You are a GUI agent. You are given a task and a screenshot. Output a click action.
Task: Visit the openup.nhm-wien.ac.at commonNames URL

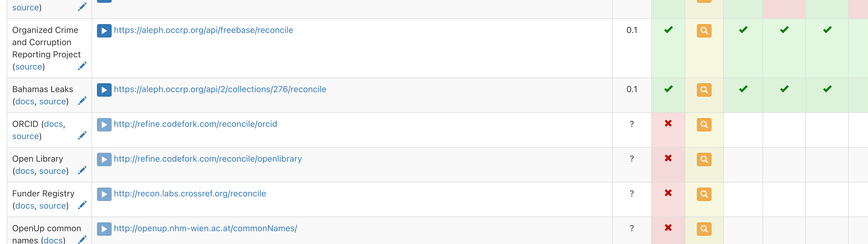click(x=205, y=228)
